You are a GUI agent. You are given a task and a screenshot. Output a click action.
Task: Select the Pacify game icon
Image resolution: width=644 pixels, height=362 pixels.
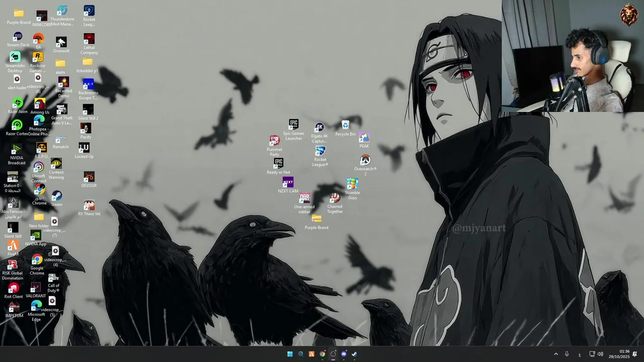86,131
